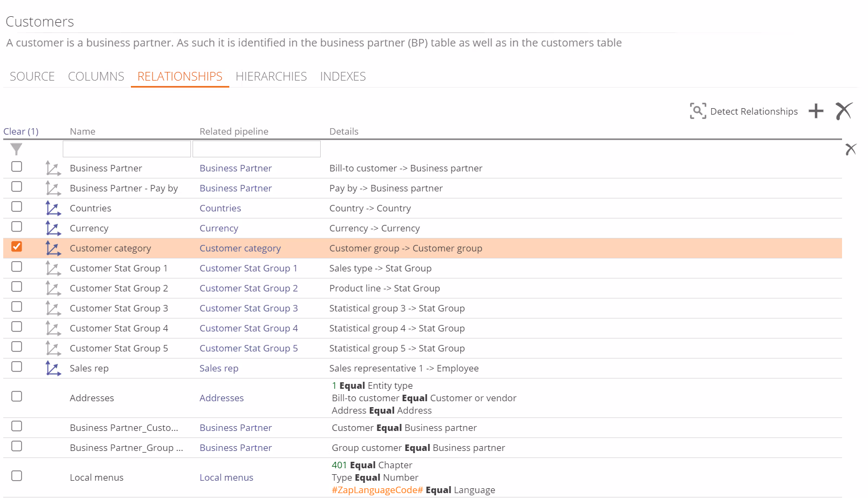Click the relationship icon on Sales rep row

click(53, 368)
